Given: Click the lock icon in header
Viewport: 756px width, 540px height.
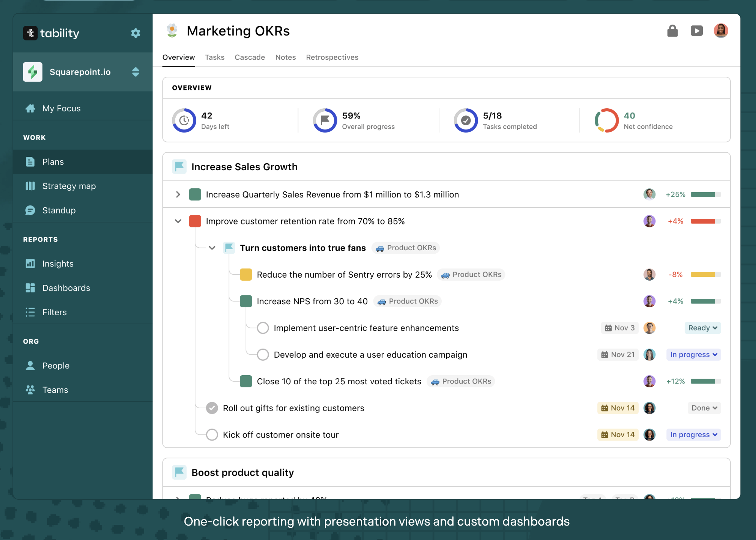Looking at the screenshot, I should (672, 31).
